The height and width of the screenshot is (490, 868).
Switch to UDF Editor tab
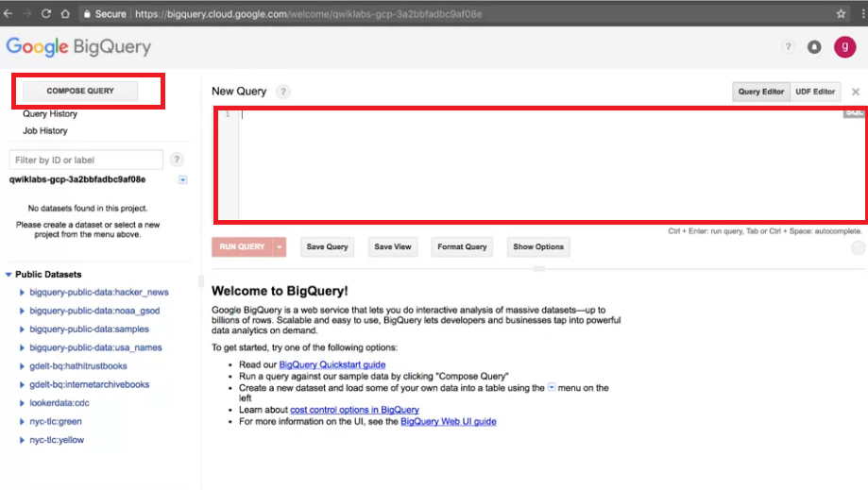[815, 92]
